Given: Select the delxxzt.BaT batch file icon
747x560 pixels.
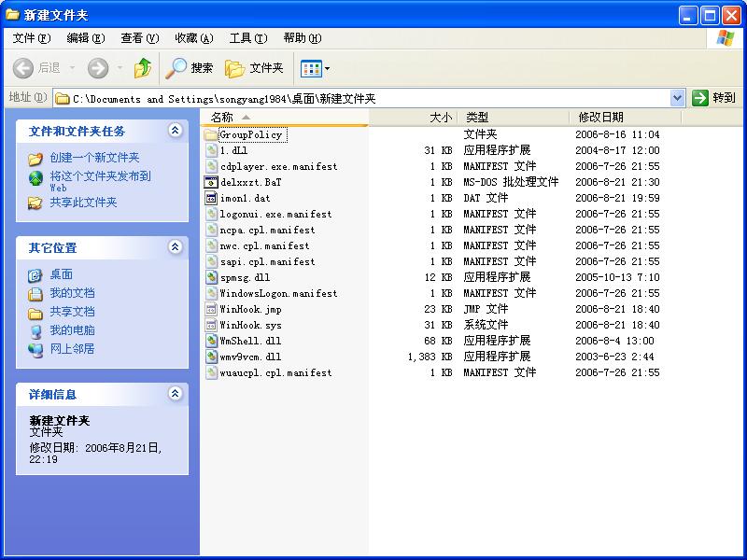Looking at the screenshot, I should [x=211, y=182].
